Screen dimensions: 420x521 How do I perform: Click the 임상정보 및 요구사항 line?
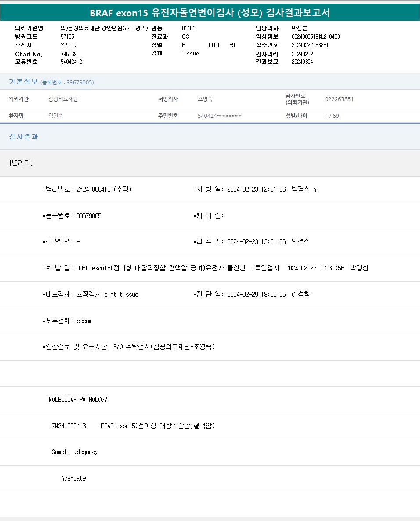pos(129,347)
